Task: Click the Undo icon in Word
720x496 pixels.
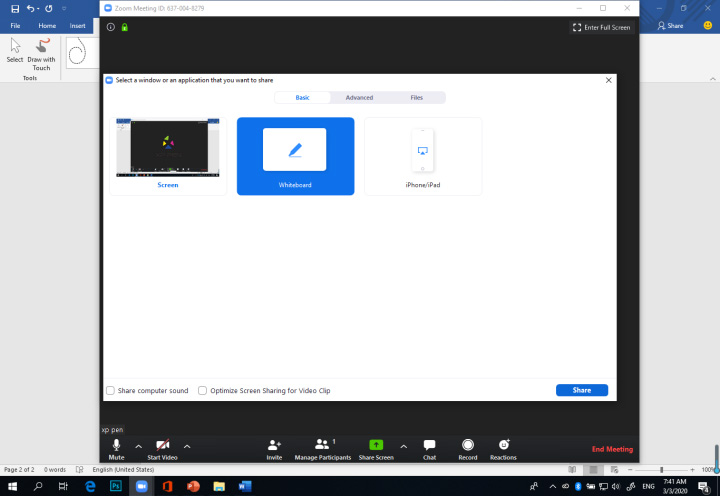Action: (31, 8)
